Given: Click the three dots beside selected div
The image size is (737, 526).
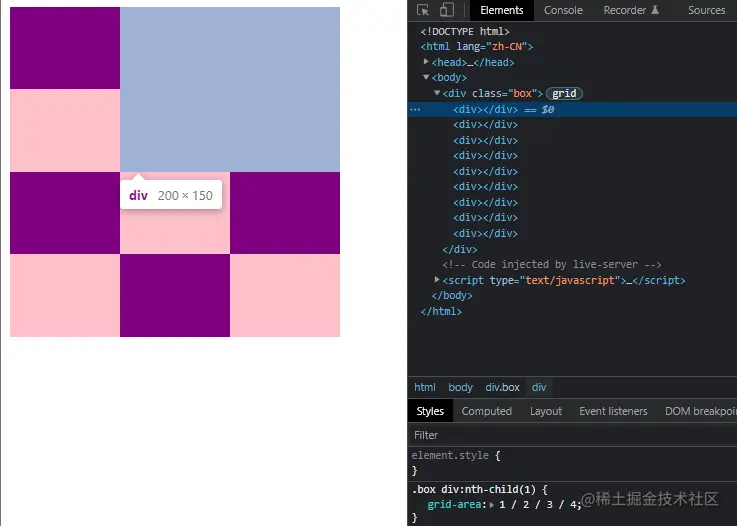Looking at the screenshot, I should [415, 110].
